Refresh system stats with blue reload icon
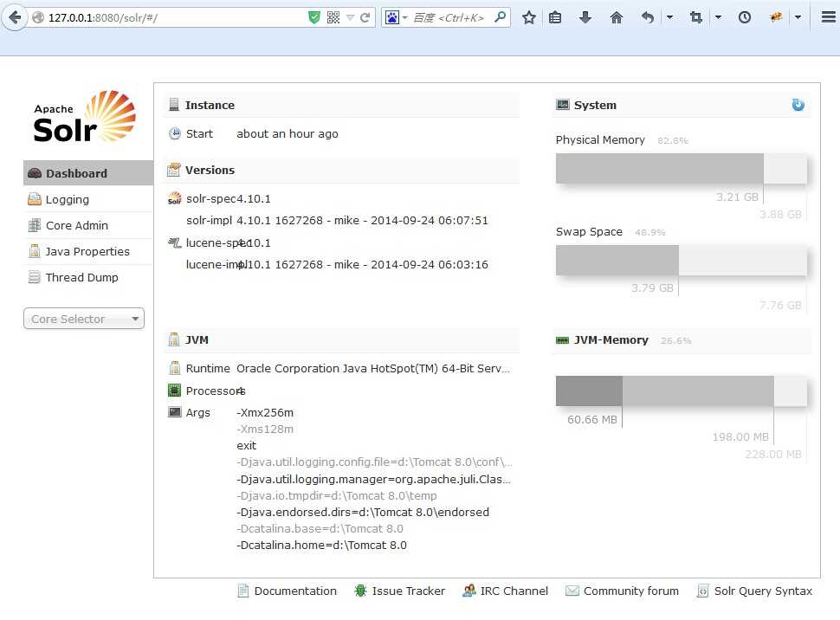The image size is (840, 620). point(798,105)
